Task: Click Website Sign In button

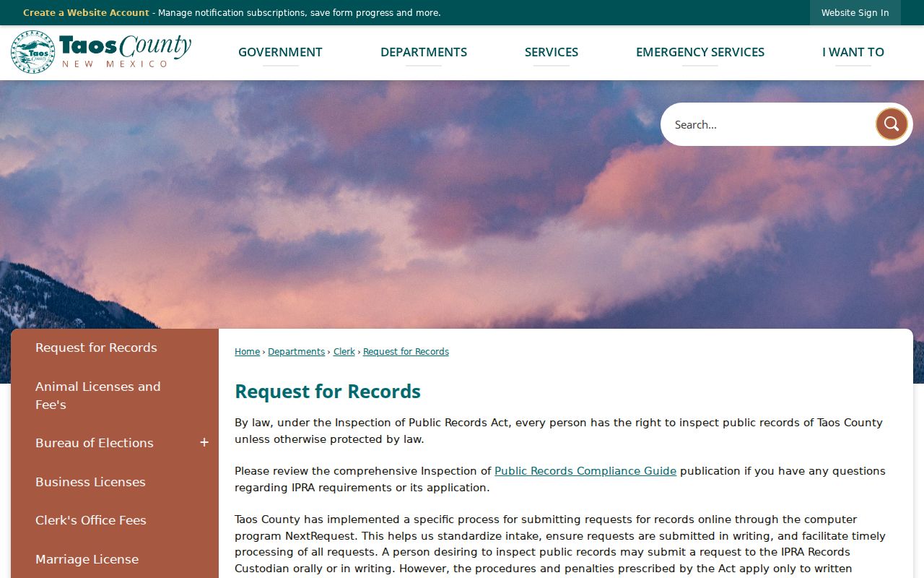Action: pyautogui.click(x=855, y=13)
